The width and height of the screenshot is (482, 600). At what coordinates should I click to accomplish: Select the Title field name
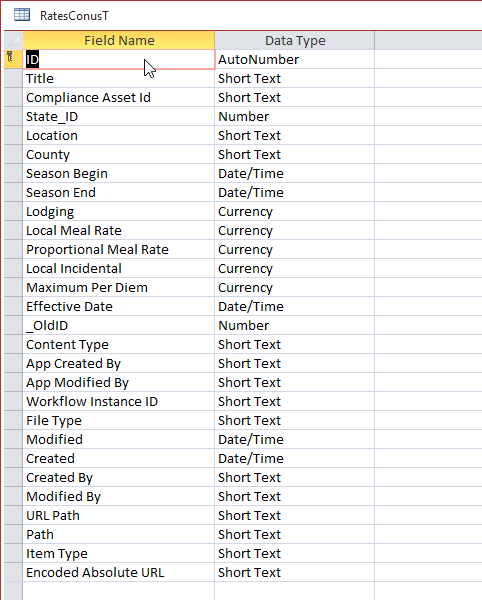coord(119,78)
